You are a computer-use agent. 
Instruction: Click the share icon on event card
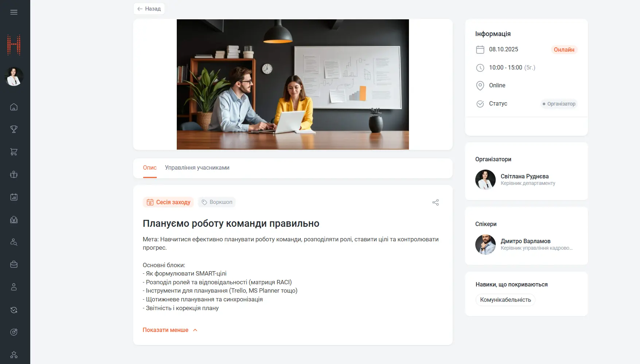(436, 202)
